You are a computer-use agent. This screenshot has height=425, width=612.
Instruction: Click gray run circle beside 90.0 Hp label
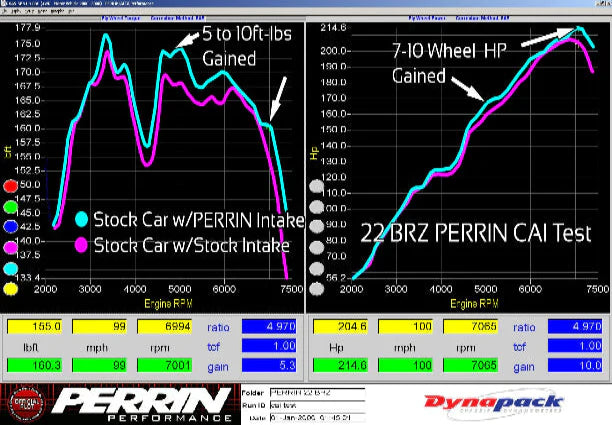point(317,227)
